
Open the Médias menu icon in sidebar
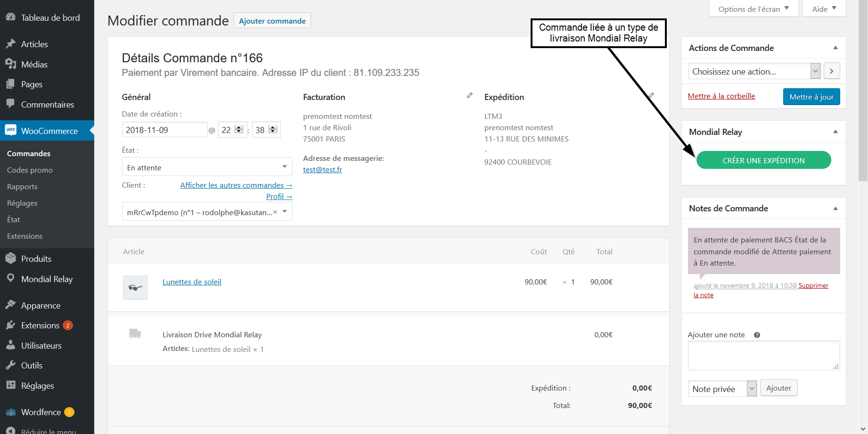11,64
